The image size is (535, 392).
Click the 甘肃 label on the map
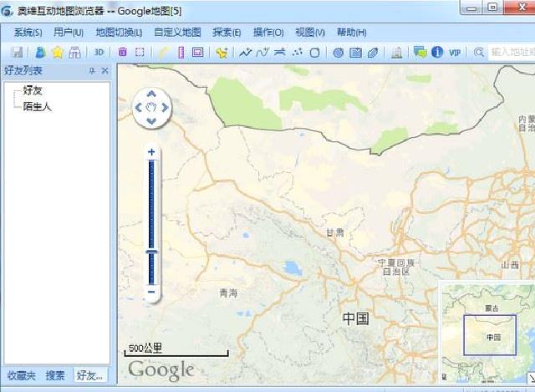click(335, 232)
